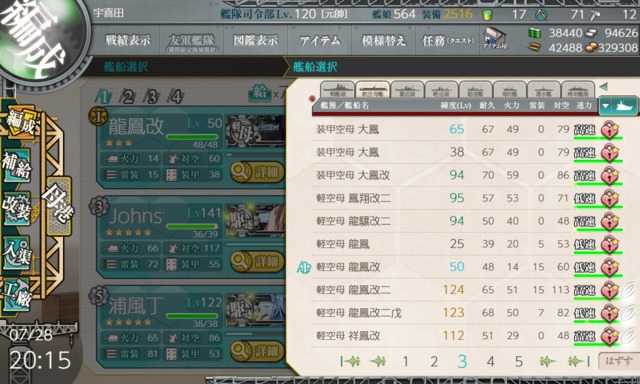640x384 pixels.
Task: Toggle the aircraft carrier class filter tab
Action: coord(372,89)
